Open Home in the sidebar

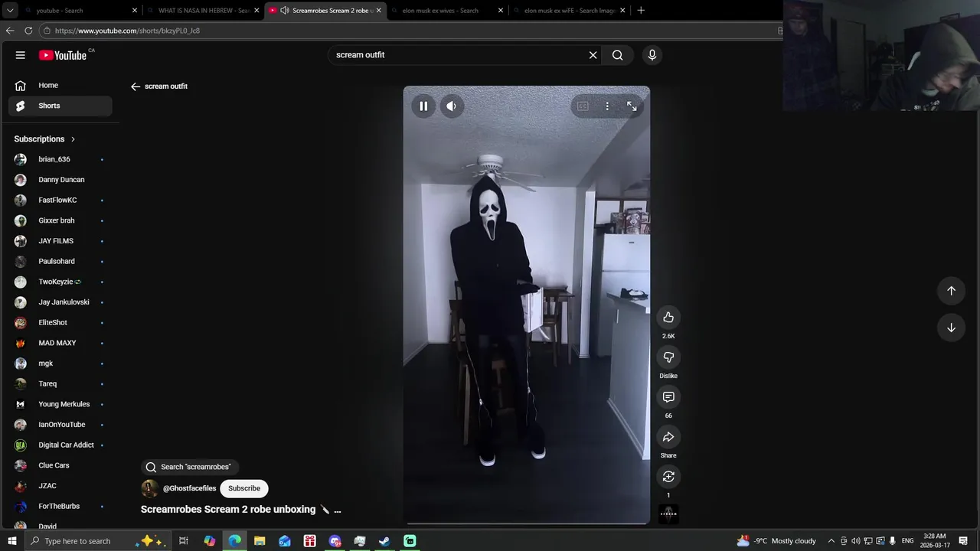point(60,86)
